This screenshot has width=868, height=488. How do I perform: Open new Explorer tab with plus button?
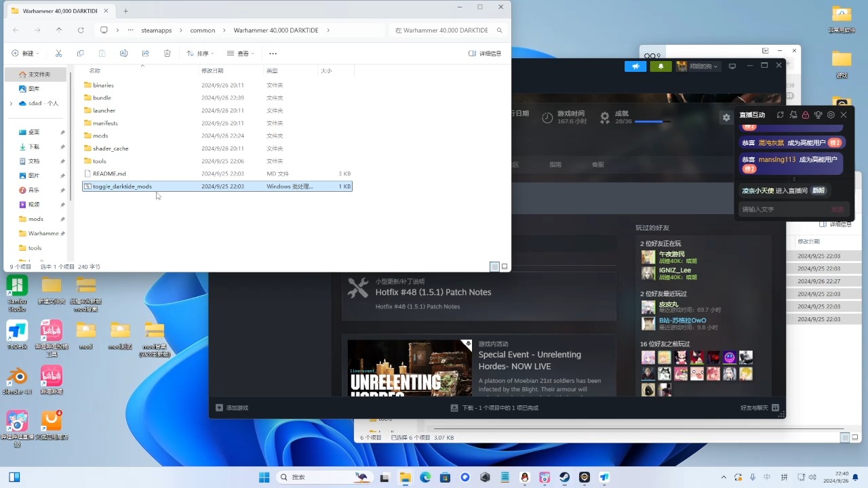pos(125,11)
